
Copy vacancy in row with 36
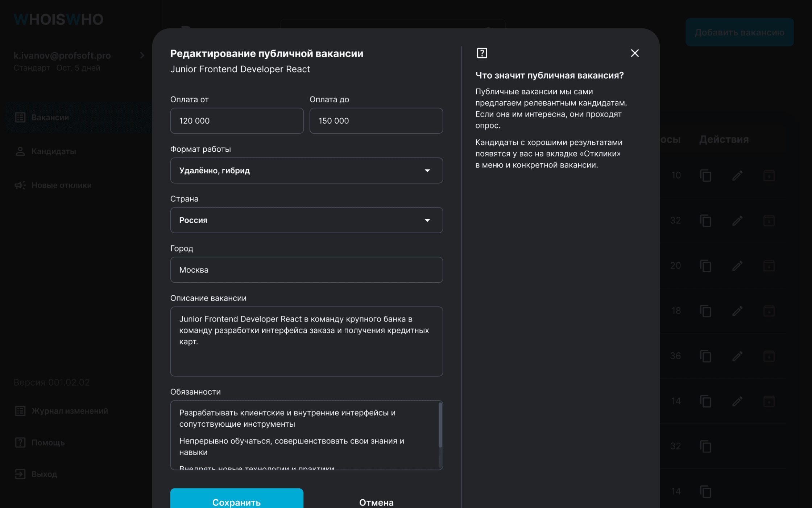tap(705, 356)
